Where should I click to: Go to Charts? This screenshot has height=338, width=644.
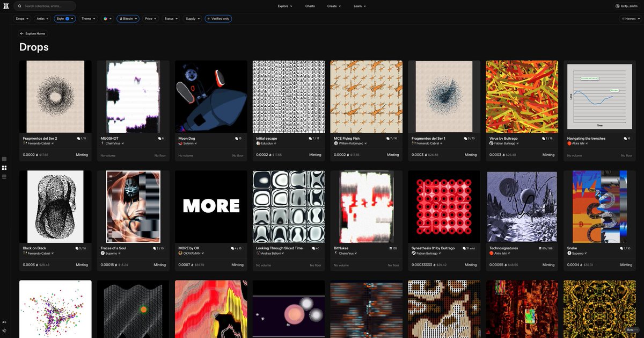pos(310,6)
